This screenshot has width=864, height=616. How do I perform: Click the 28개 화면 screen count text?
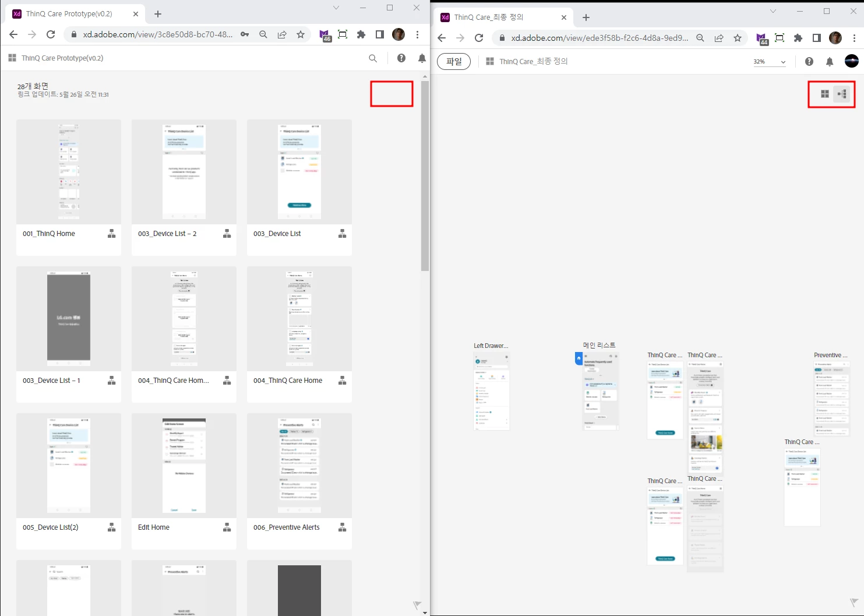coord(33,86)
